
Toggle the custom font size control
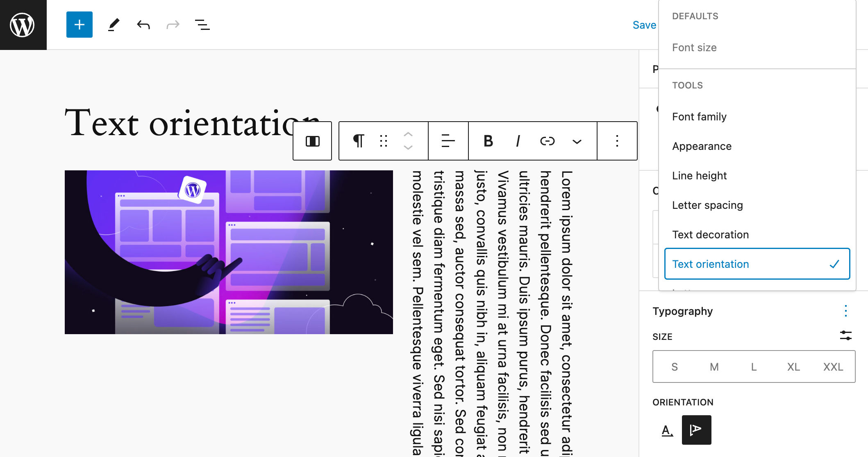point(845,336)
